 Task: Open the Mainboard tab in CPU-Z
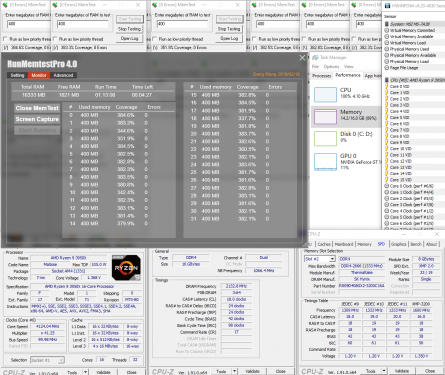tap(344, 244)
